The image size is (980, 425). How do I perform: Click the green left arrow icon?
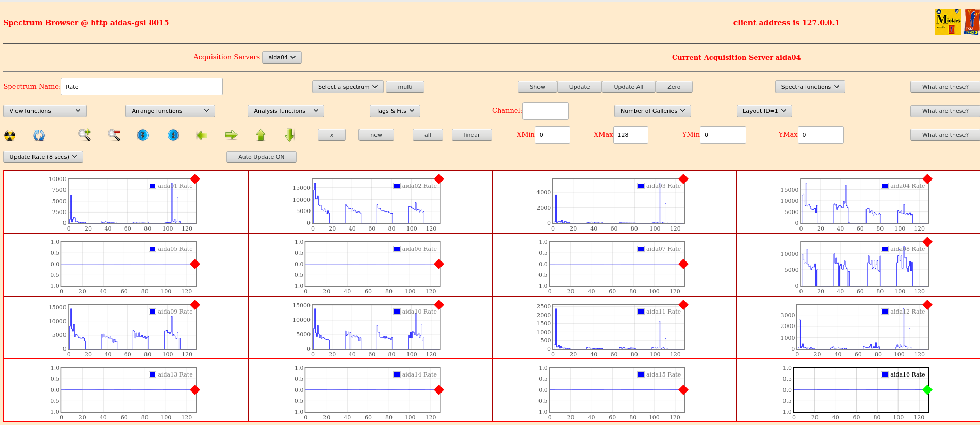pos(202,135)
